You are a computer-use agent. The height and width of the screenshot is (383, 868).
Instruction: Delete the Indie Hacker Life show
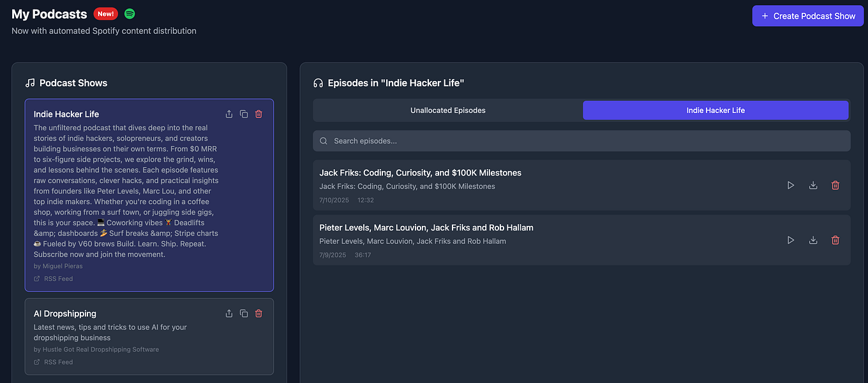[x=258, y=114]
